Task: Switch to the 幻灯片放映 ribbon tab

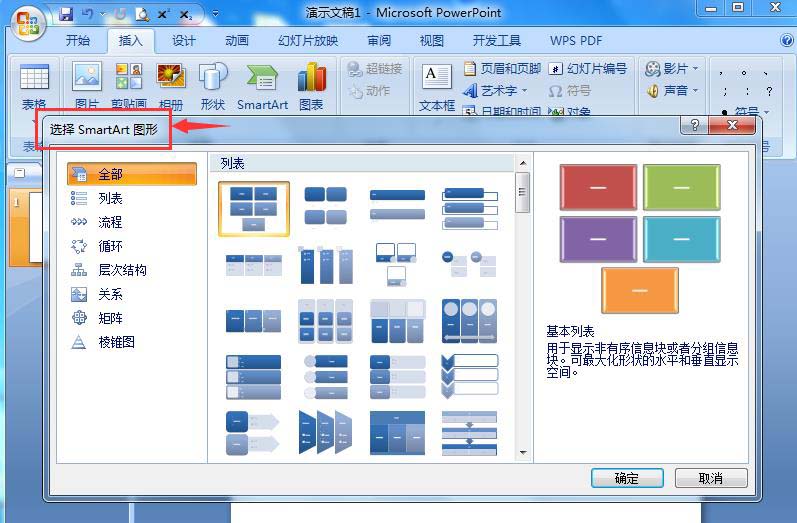Action: click(308, 41)
